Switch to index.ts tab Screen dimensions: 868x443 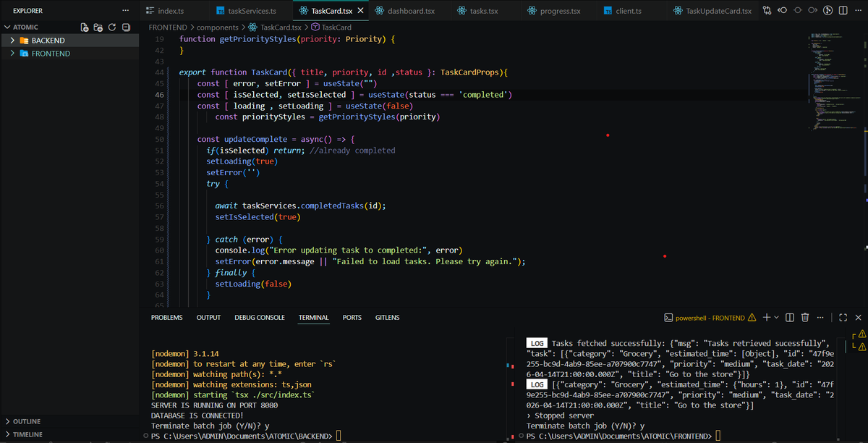click(174, 11)
